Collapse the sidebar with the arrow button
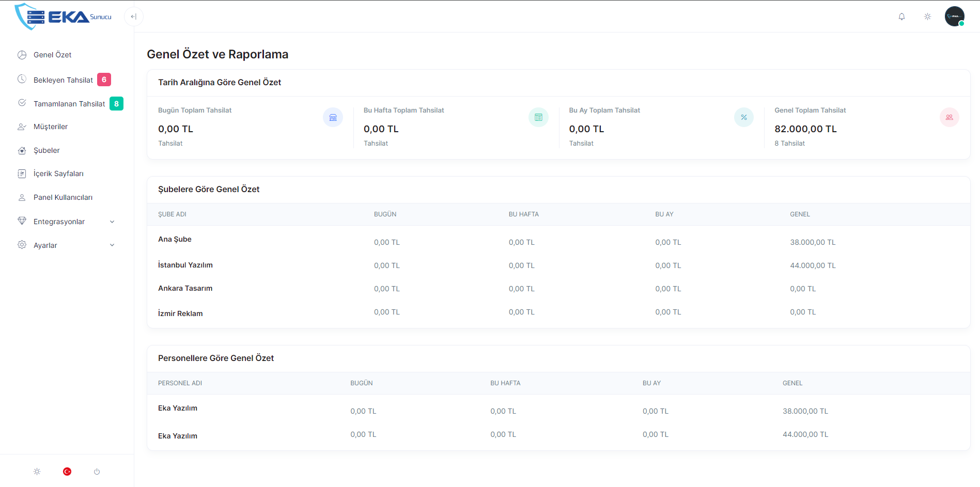This screenshot has height=487, width=980. tap(134, 17)
